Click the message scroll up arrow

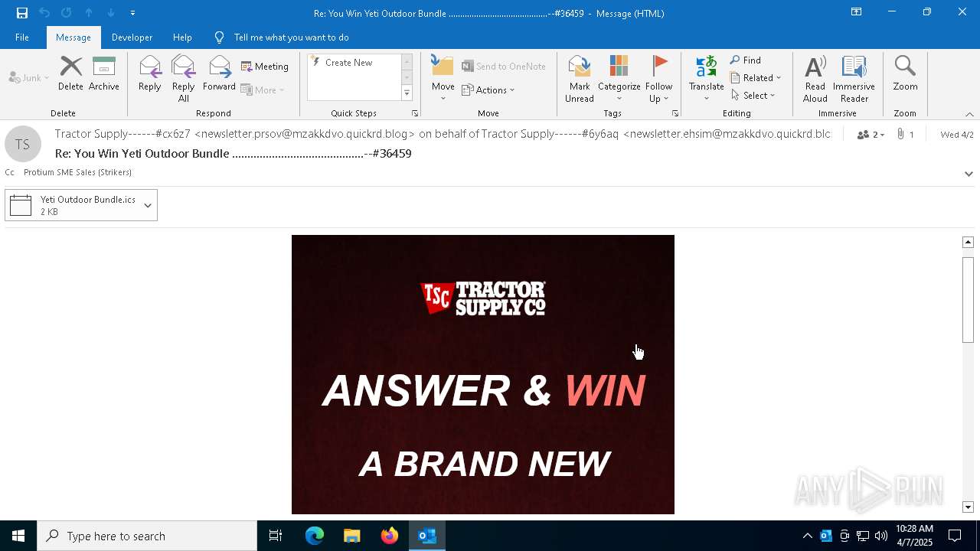click(968, 242)
